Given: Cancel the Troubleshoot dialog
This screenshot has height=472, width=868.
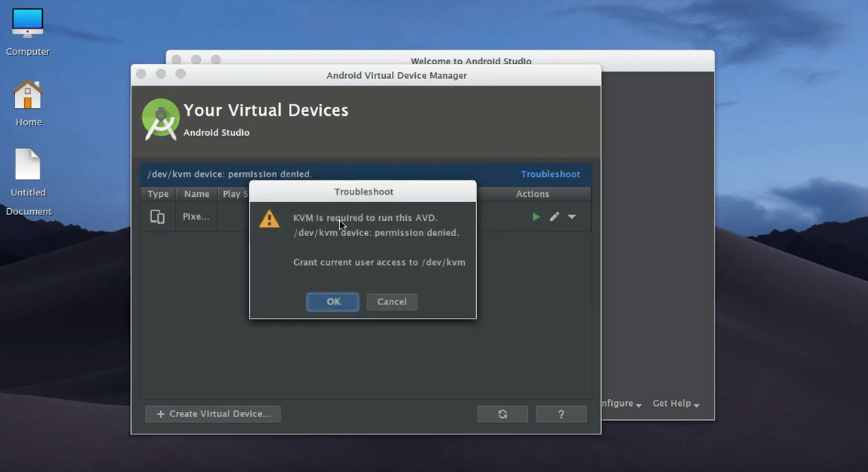Looking at the screenshot, I should [x=391, y=301].
